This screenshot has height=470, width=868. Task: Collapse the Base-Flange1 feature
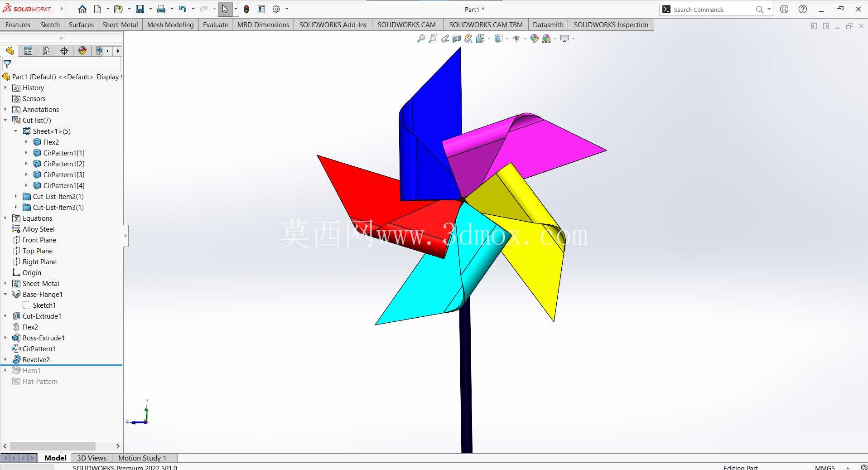5,294
